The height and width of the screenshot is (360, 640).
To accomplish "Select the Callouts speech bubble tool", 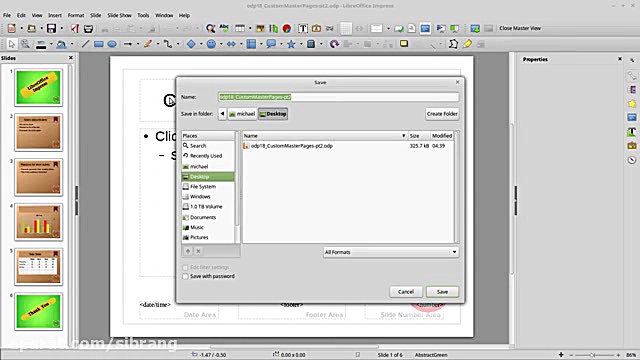I will [271, 44].
